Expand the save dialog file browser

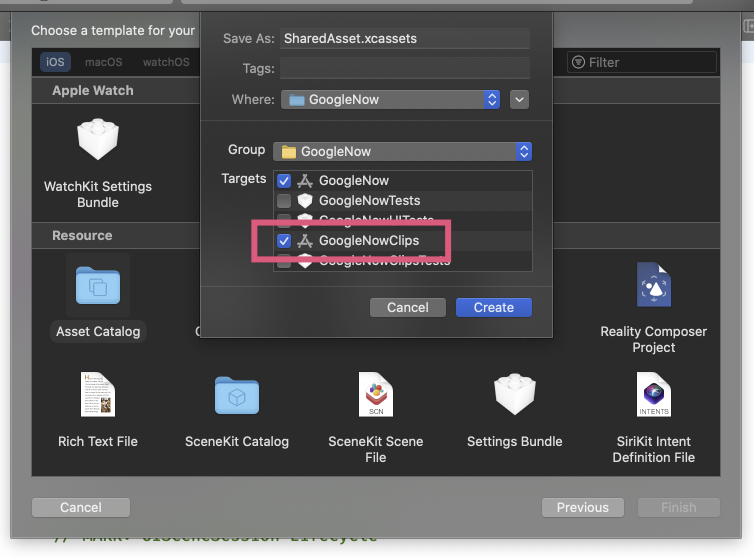(519, 99)
